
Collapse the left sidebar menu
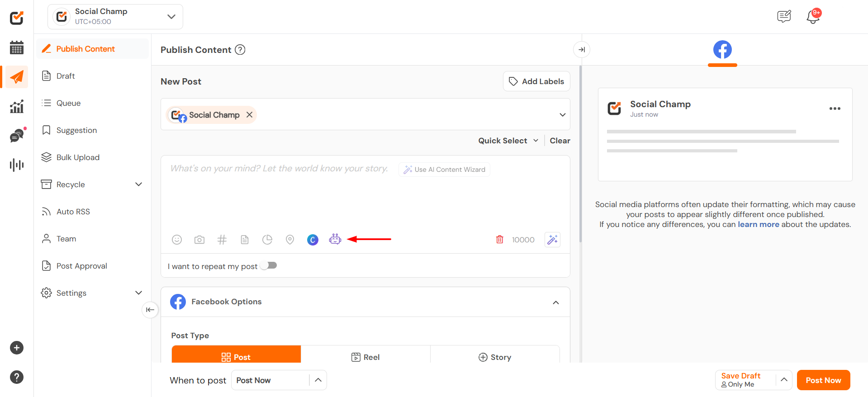tap(150, 310)
